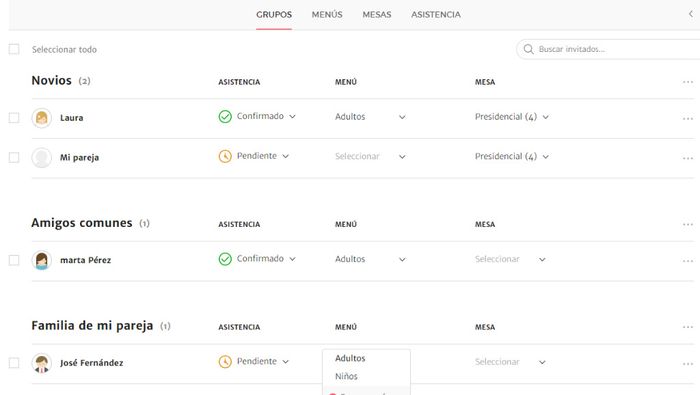700x395 pixels.
Task: Open marta Pérez's table Seleccionar dropdown
Action: [510, 259]
